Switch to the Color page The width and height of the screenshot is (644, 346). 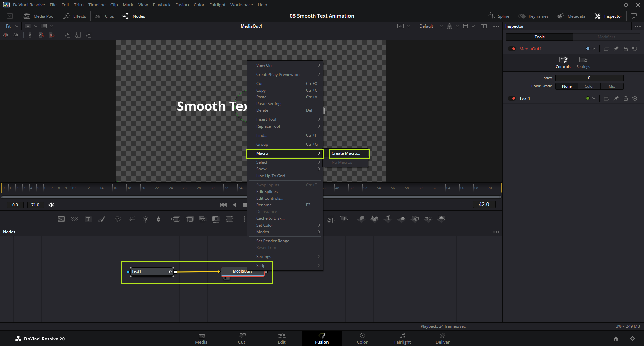click(x=362, y=338)
